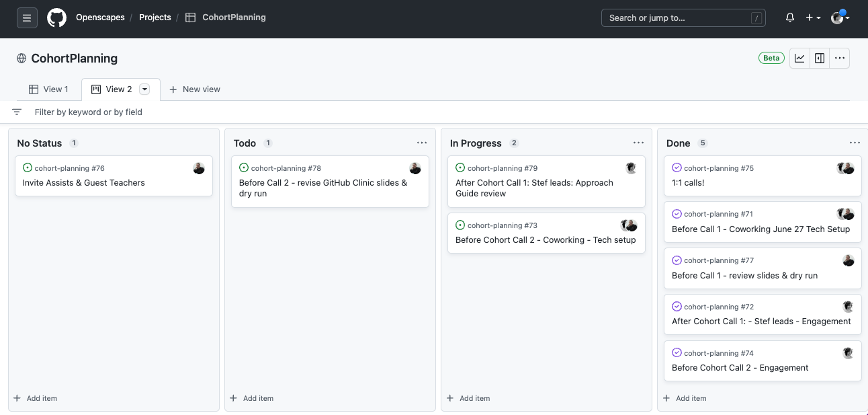Image resolution: width=868 pixels, height=415 pixels.
Task: Open the Done column options menu
Action: coord(855,143)
